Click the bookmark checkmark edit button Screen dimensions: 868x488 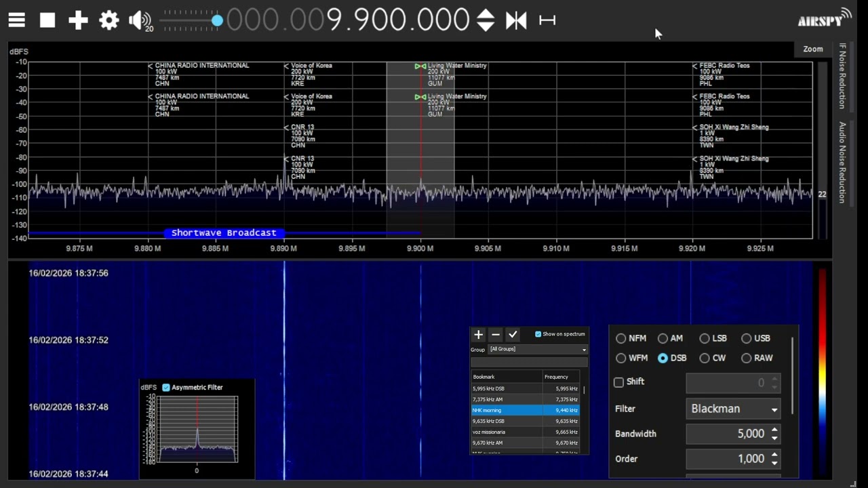513,334
